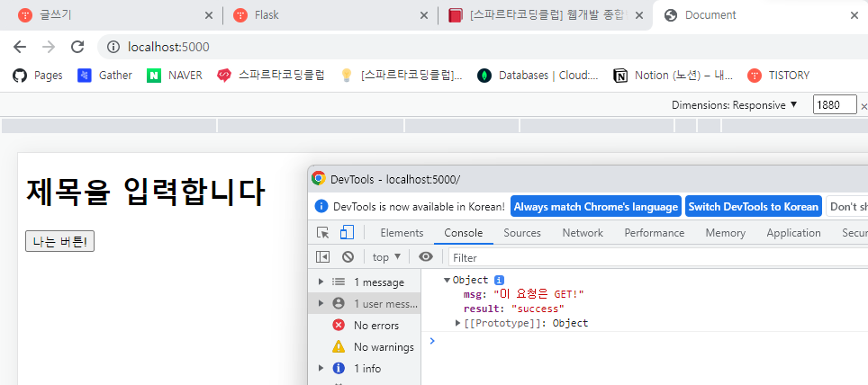
Task: Click the yellow No warnings icon
Action: pos(339,347)
